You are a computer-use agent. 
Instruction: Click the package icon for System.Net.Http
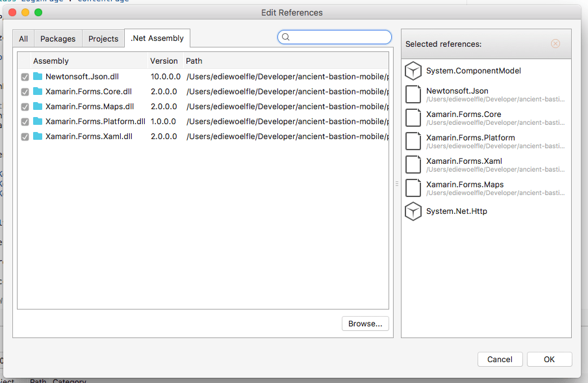click(413, 211)
